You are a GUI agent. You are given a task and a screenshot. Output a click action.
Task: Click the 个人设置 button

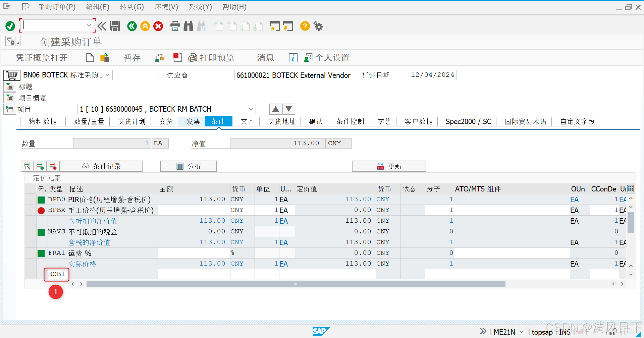327,58
